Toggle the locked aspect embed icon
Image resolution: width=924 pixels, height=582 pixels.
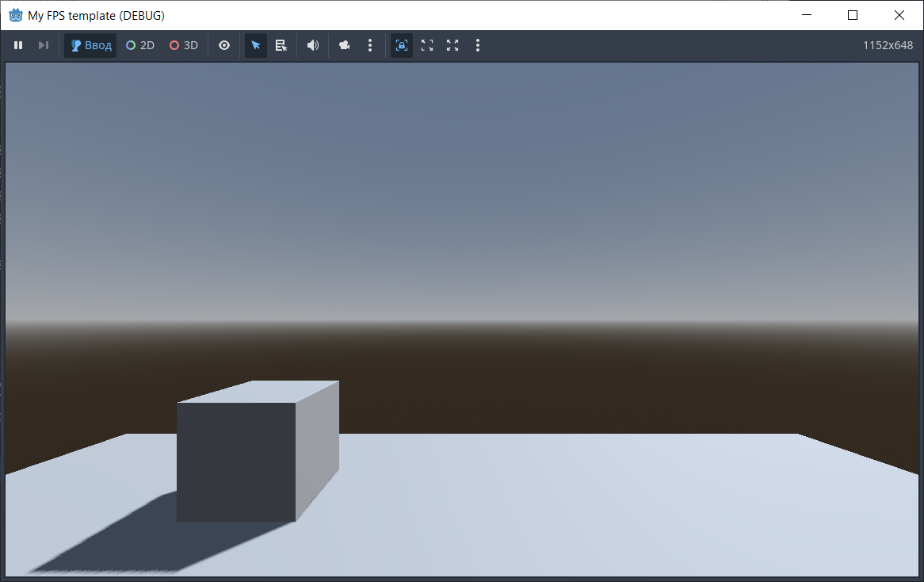(402, 46)
